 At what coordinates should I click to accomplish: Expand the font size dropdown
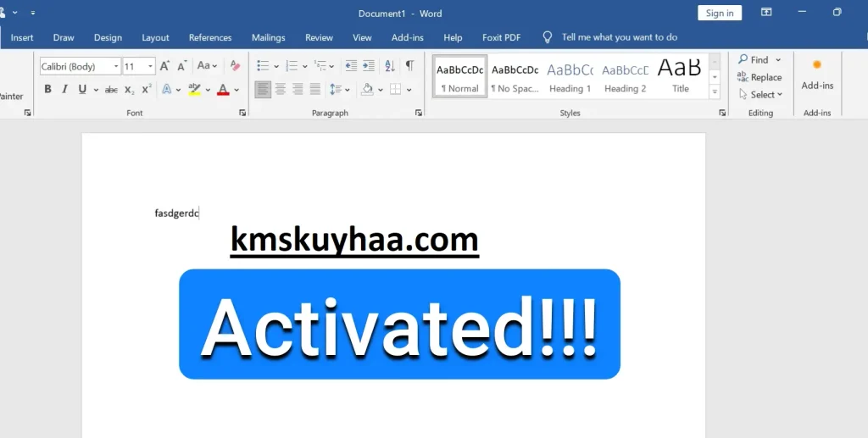tap(150, 66)
